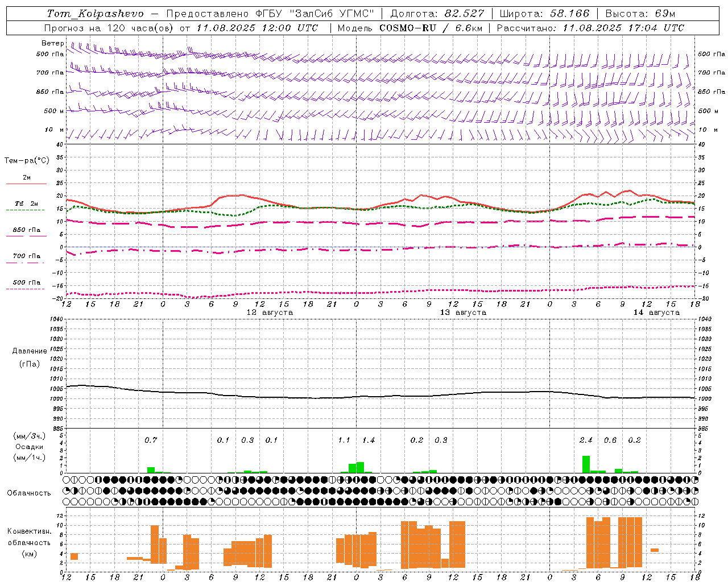
Task: Click the (мм/3ч.) unit label
Action: click(29, 436)
